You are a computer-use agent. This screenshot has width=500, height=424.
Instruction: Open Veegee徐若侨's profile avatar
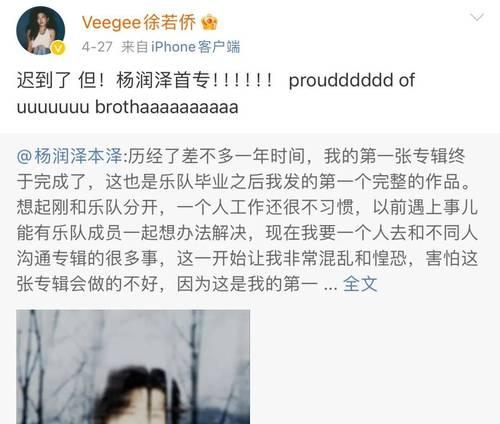[41, 30]
